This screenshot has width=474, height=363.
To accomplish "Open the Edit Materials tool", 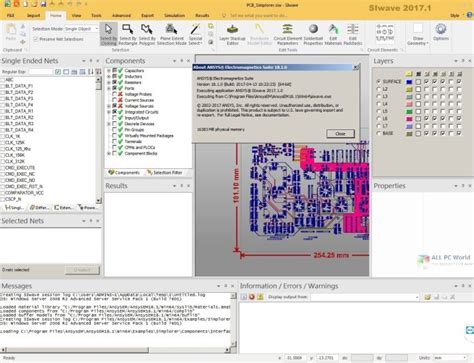I will pyautogui.click(x=333, y=34).
